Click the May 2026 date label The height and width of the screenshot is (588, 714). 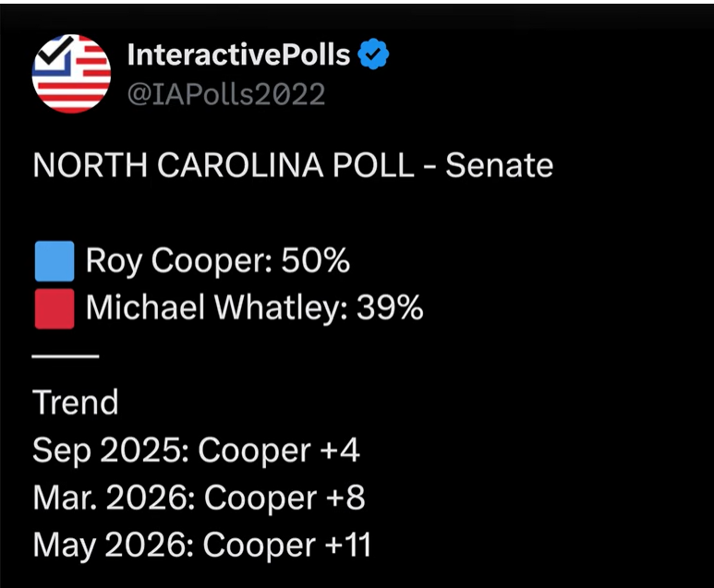114,545
